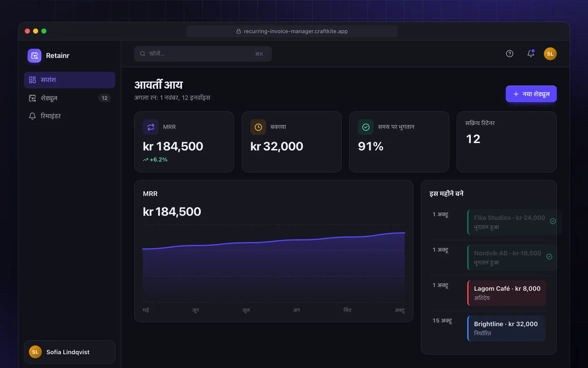588x368 pixels.
Task: Open the scheduled Brightline invoice
Action: pyautogui.click(x=506, y=328)
